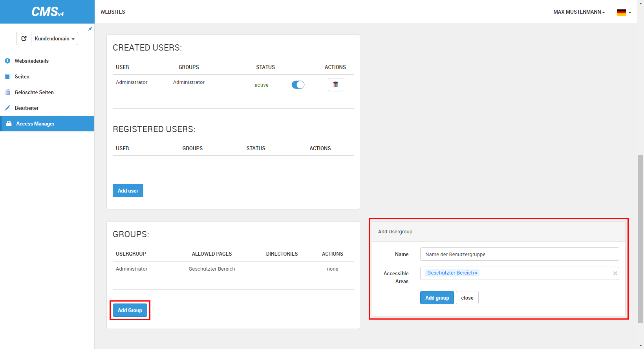Go to Seiten in sidebar
The width and height of the screenshot is (644, 349).
point(22,76)
